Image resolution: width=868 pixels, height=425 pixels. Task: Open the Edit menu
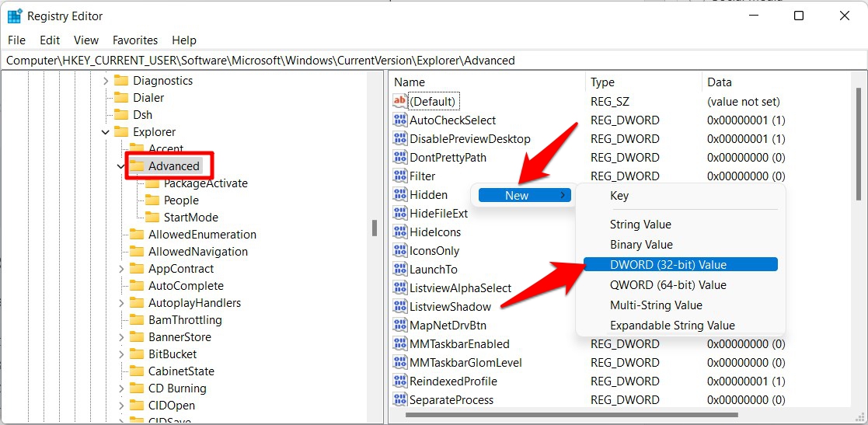click(50, 40)
